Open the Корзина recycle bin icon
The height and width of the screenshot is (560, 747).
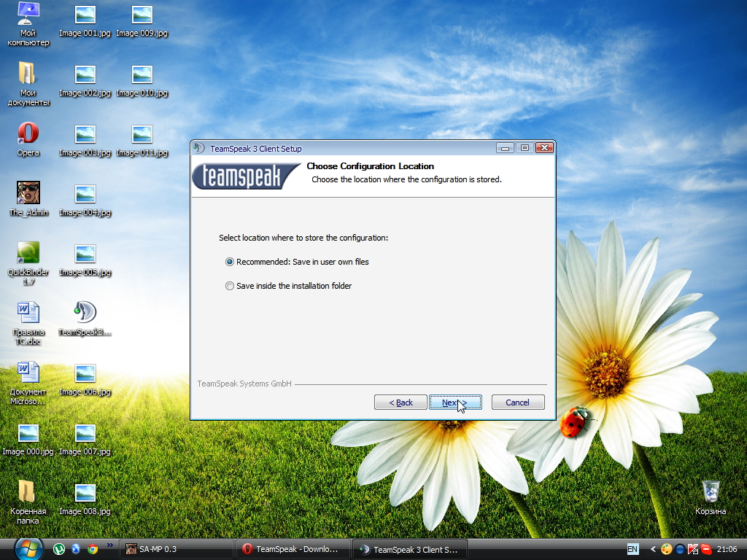(x=711, y=498)
